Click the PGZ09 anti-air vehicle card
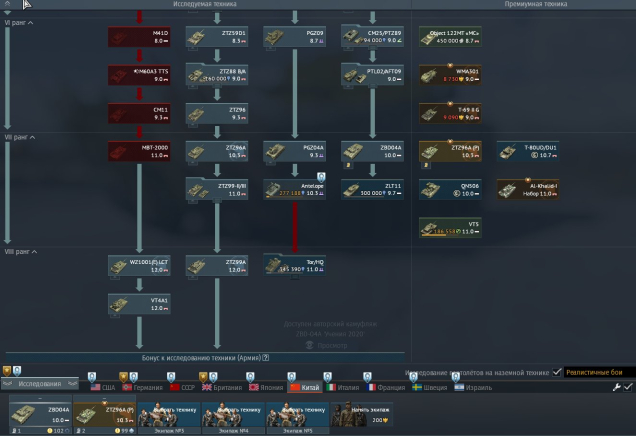Image resolution: width=636 pixels, height=436 pixels. click(294, 37)
